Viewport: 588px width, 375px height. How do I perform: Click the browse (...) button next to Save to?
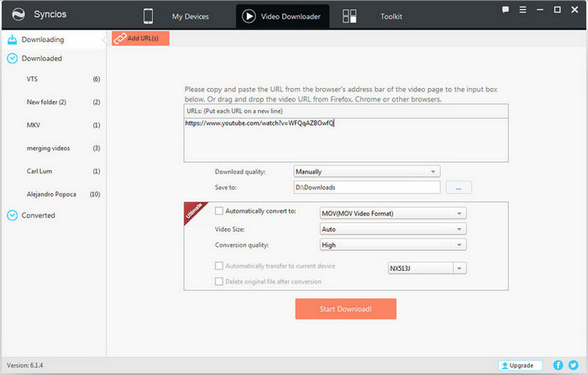tap(459, 187)
